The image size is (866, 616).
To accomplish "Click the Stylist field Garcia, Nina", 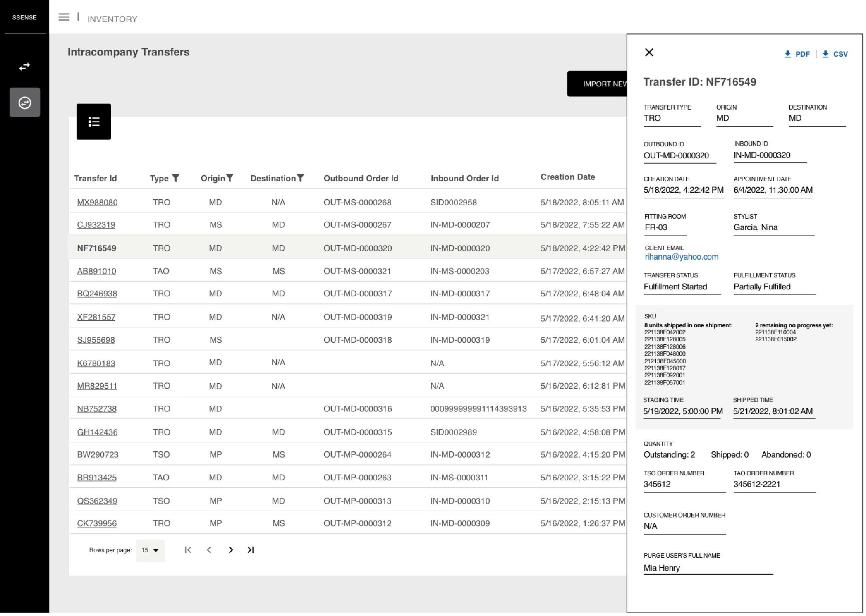I will point(755,227).
